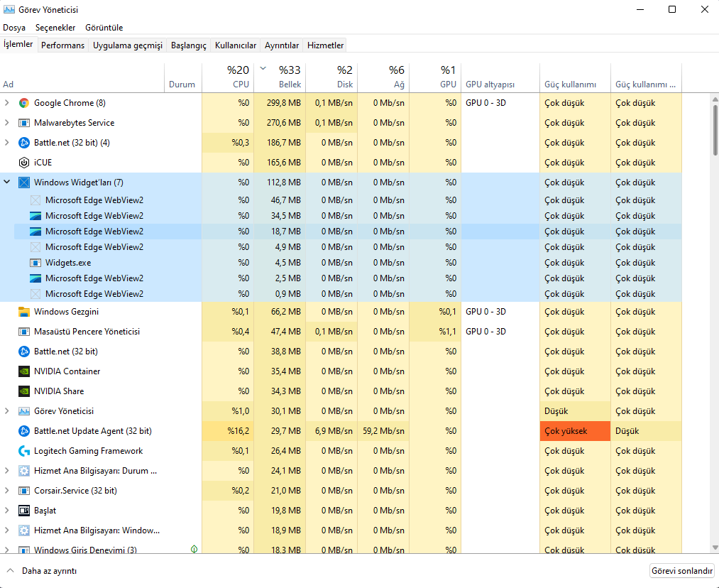Switch to the Kullanıcılar tab
Viewport: 719px width, 588px height.
coord(236,45)
